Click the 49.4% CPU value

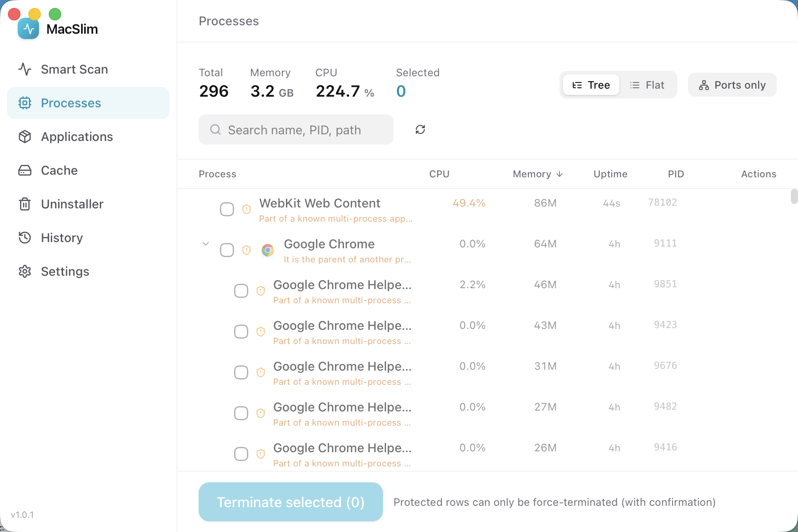tap(469, 203)
